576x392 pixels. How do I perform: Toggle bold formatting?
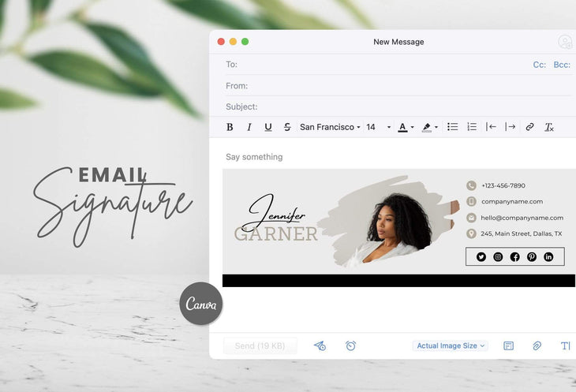(x=230, y=127)
